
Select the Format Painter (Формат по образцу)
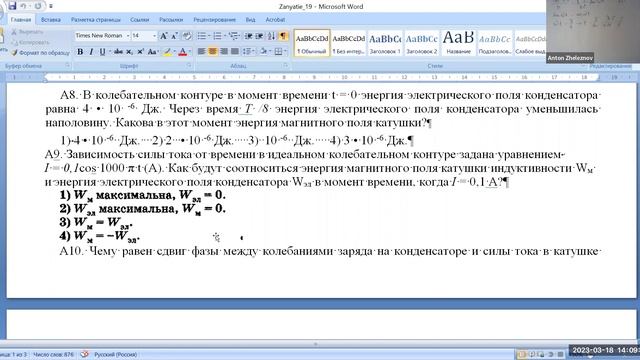(x=40, y=53)
